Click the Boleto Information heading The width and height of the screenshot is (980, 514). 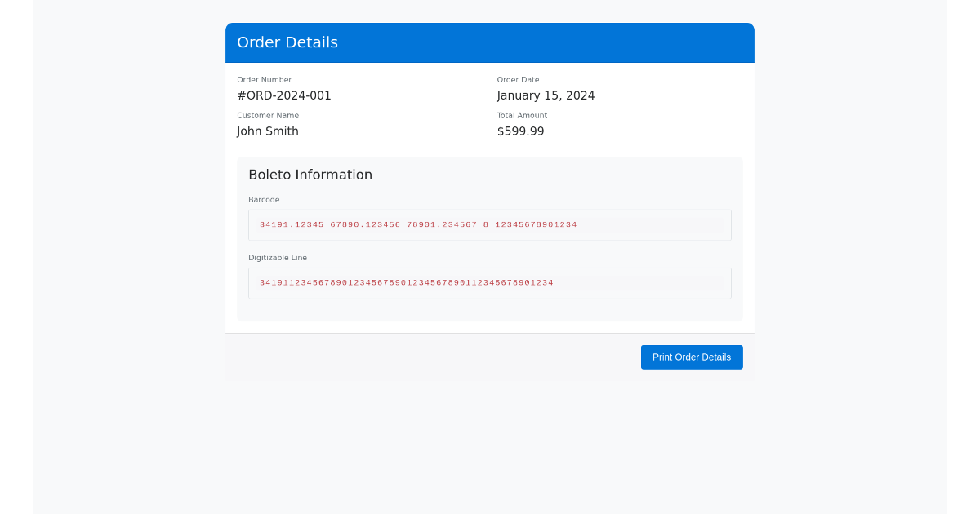pos(310,175)
